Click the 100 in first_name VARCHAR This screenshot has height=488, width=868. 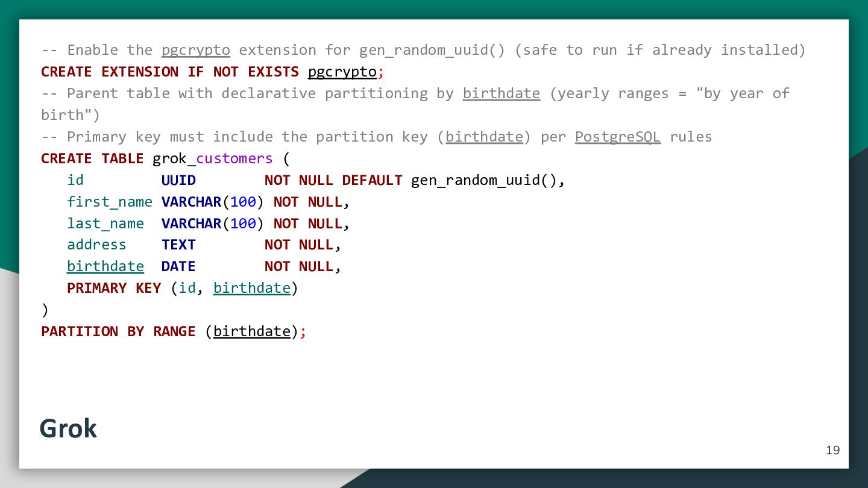point(243,202)
